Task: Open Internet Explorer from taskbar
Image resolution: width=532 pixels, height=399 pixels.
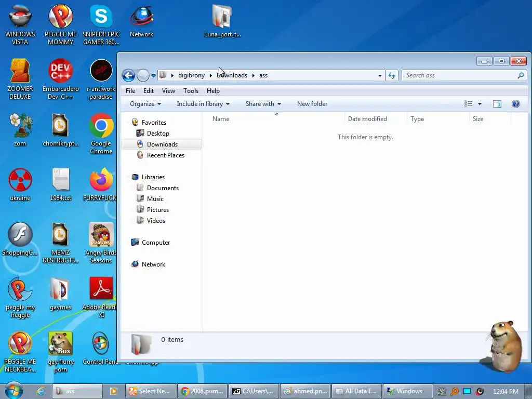Action: pos(41,391)
